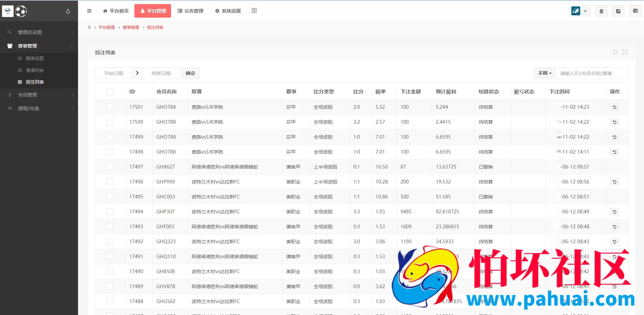Open the 系统设置 tab
Viewport: 644px width, 315px height.
click(x=228, y=11)
